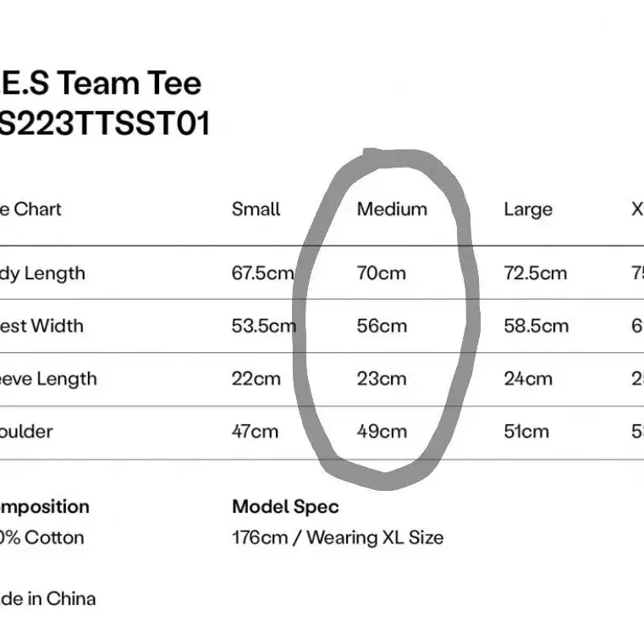Image resolution: width=644 pixels, height=644 pixels.
Task: Click the 176cm Wearing XL Size text
Action: coord(338,537)
